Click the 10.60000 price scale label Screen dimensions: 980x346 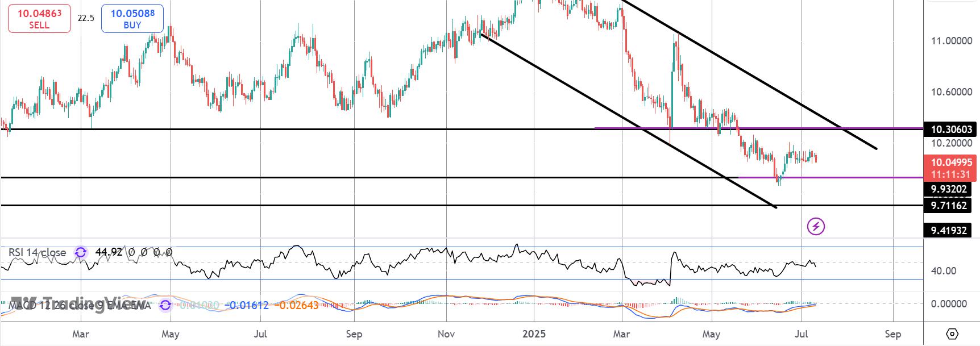[951, 92]
